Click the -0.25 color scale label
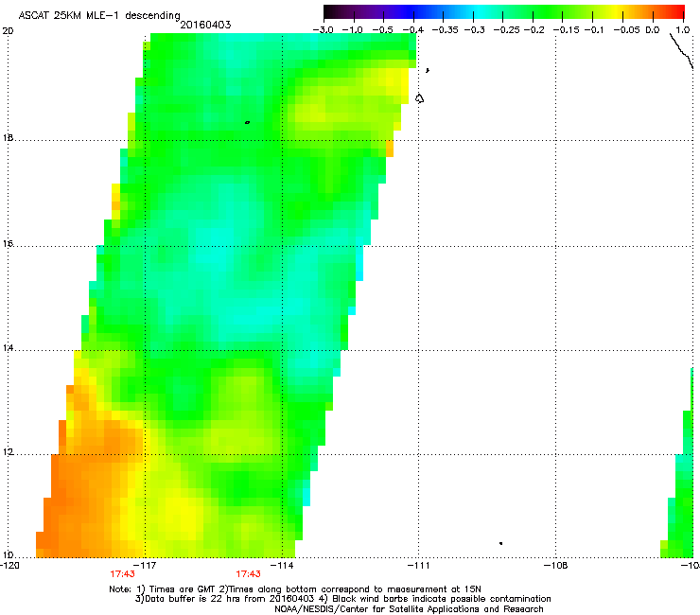The image size is (700, 615). 506,30
